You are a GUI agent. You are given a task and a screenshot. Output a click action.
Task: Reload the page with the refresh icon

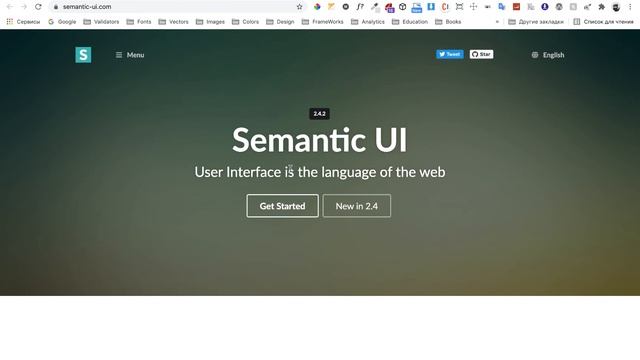click(x=38, y=7)
